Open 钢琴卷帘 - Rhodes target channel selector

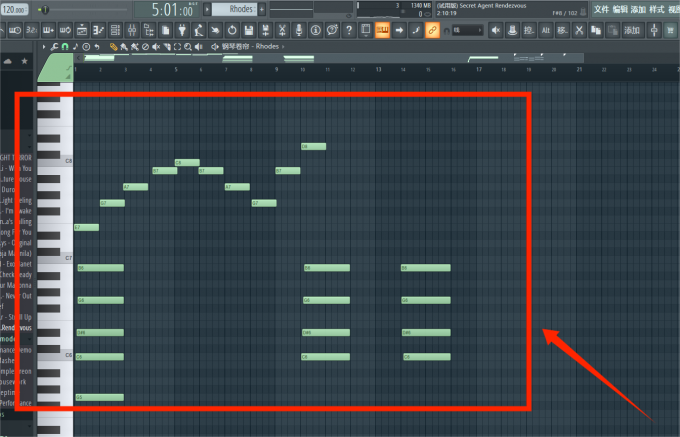pyautogui.click(x=248, y=46)
